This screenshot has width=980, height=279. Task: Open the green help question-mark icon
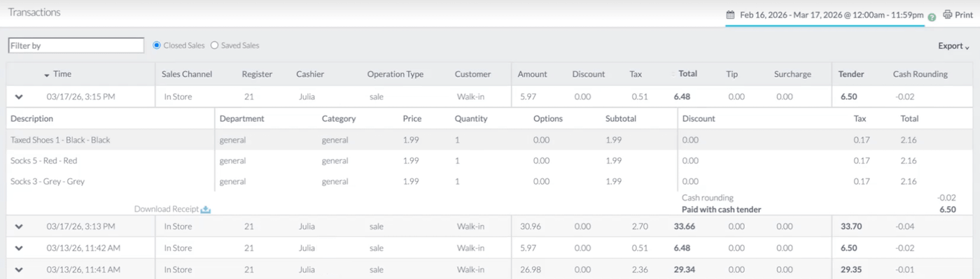click(932, 17)
